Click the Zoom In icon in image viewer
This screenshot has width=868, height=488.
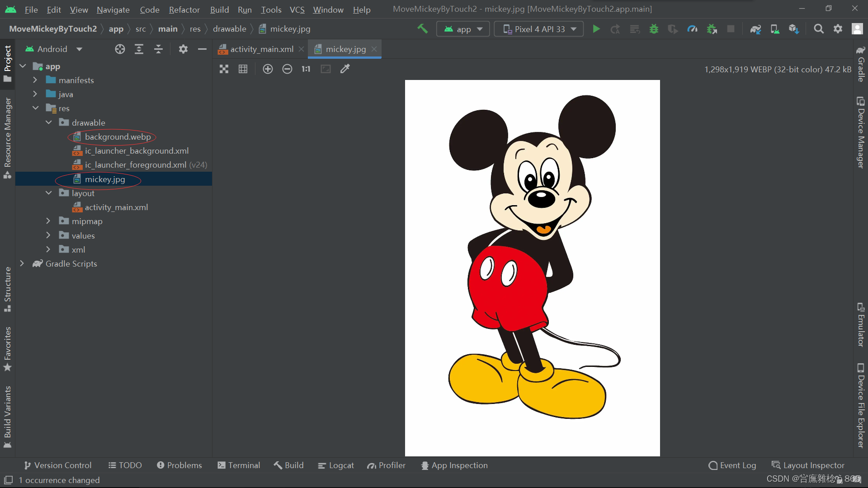pyautogui.click(x=268, y=69)
